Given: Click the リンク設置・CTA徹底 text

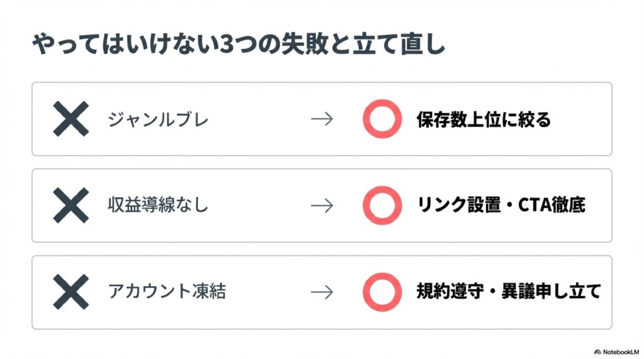Looking at the screenshot, I should click(x=501, y=206).
